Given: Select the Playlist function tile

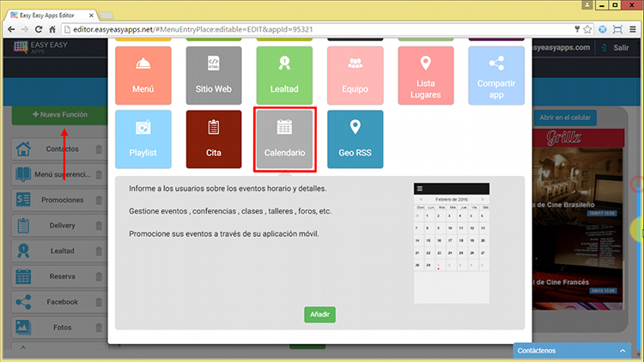Looking at the screenshot, I should (x=143, y=139).
